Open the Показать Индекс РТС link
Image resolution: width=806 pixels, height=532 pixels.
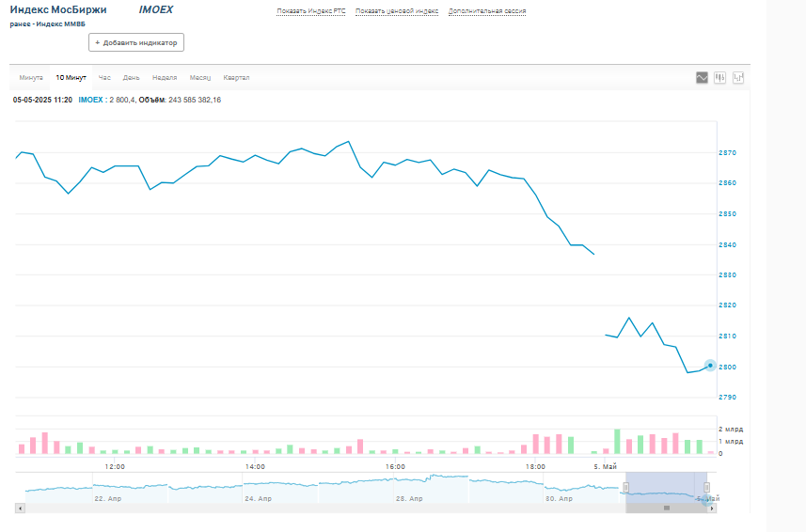pyautogui.click(x=311, y=10)
